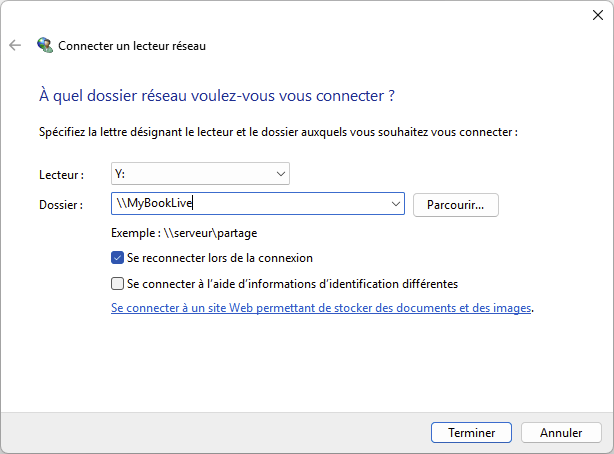Click the back arrow icon
Screen dimensions: 614x454
[x=14, y=45]
